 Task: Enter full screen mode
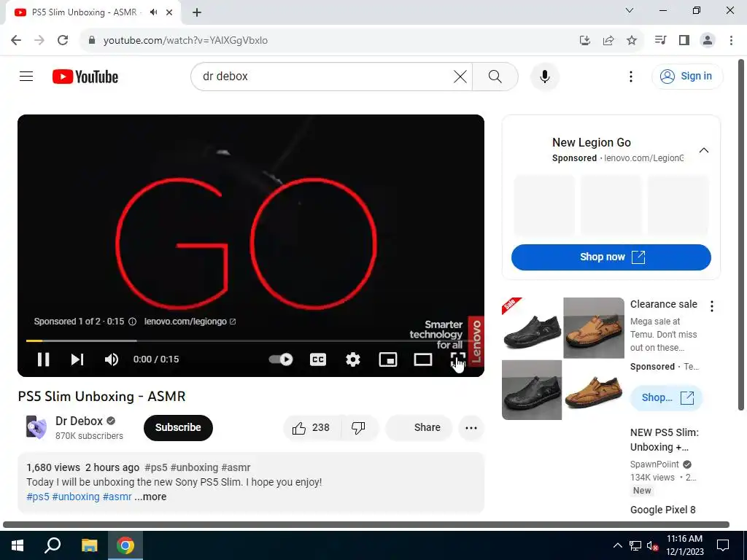tap(458, 359)
